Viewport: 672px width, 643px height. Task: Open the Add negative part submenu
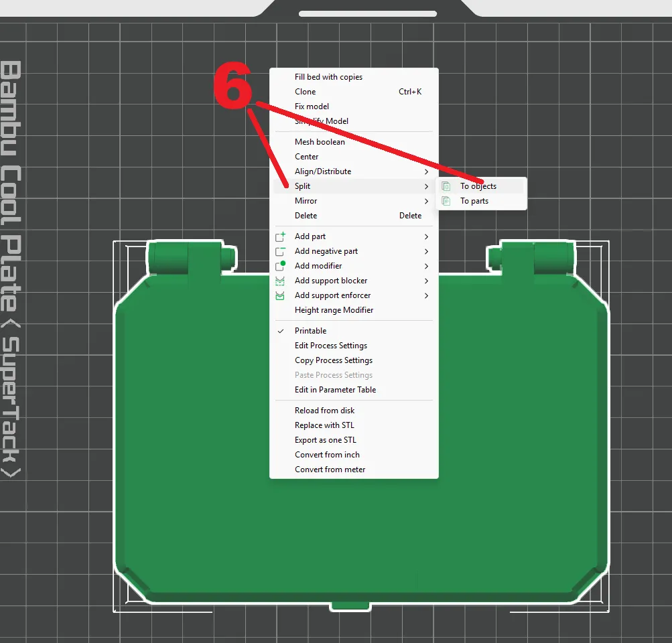click(354, 251)
